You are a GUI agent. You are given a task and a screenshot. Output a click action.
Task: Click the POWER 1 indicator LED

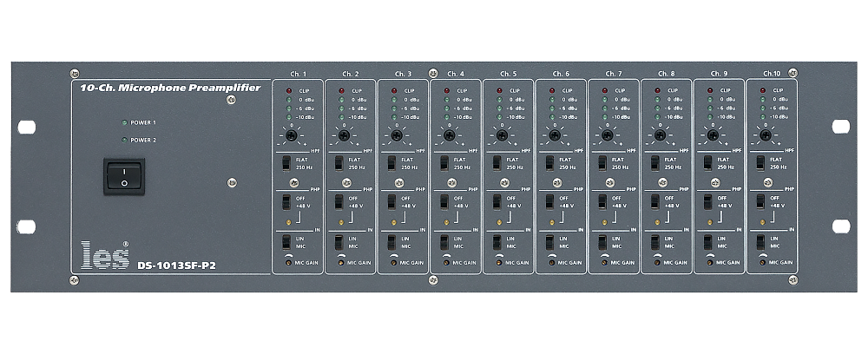[124, 123]
